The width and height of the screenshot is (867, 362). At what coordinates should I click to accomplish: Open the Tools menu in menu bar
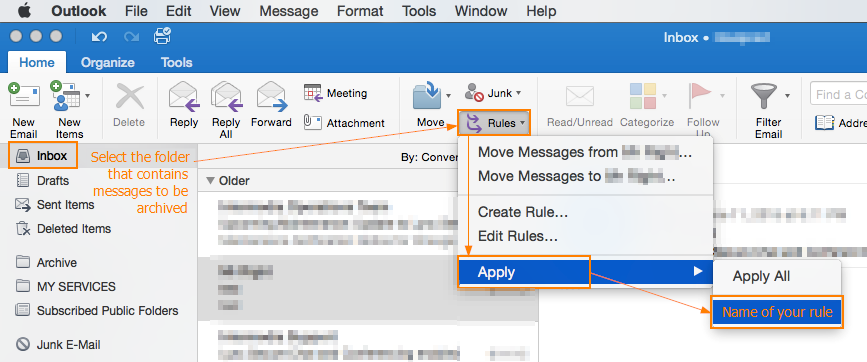point(419,11)
